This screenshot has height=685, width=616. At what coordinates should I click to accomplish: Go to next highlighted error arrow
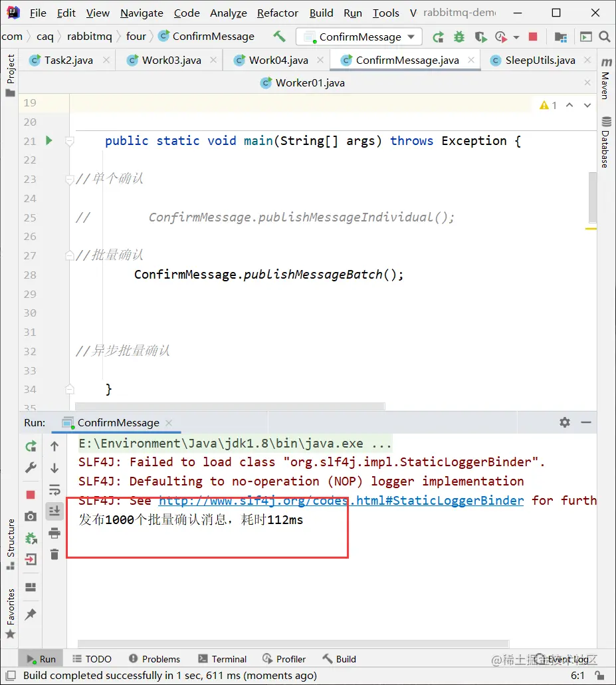click(x=587, y=105)
